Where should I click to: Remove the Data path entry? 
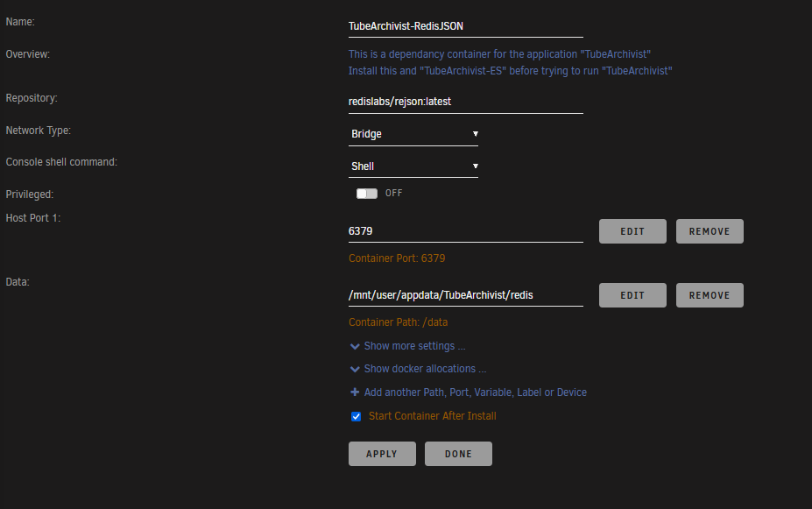coord(710,295)
